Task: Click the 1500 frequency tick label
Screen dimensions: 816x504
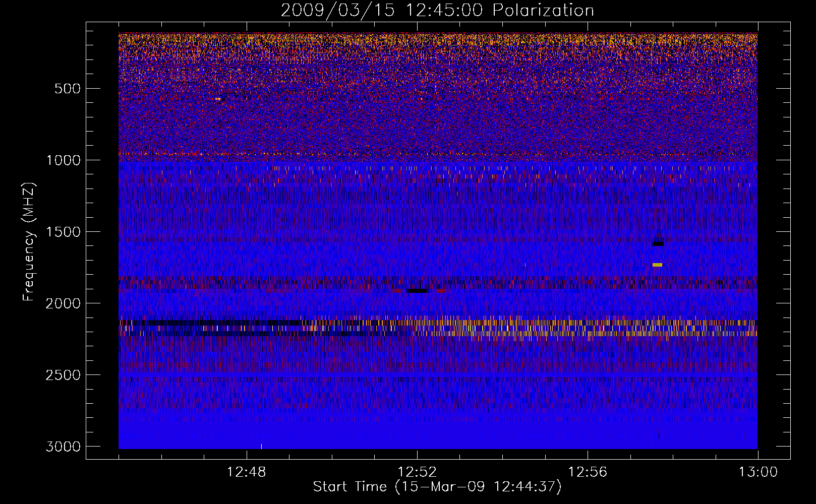Action: 64,232
